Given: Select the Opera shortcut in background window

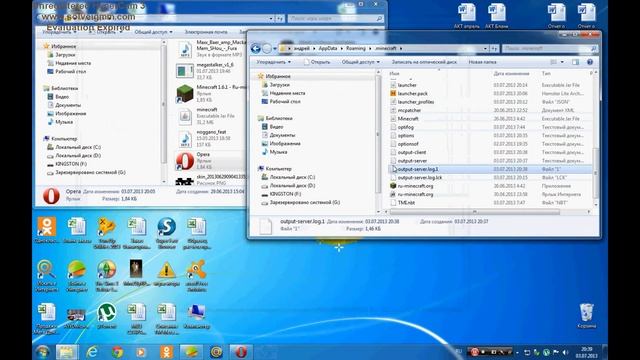Looking at the screenshot, I should 211,160.
